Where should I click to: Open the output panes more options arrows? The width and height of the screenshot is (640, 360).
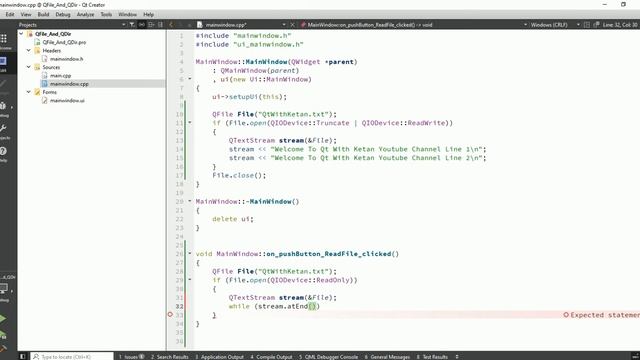(x=457, y=357)
